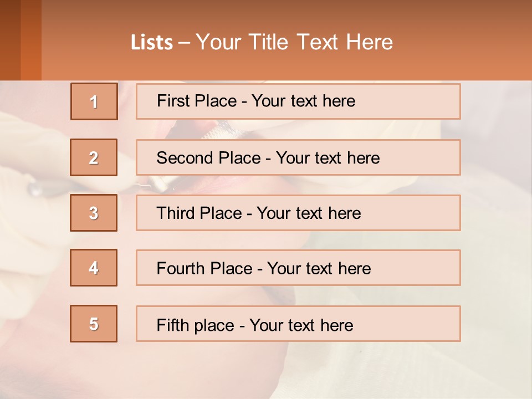Click the bold word "Lists" in the title
Viewport: 532px width, 399px height.
(x=152, y=42)
